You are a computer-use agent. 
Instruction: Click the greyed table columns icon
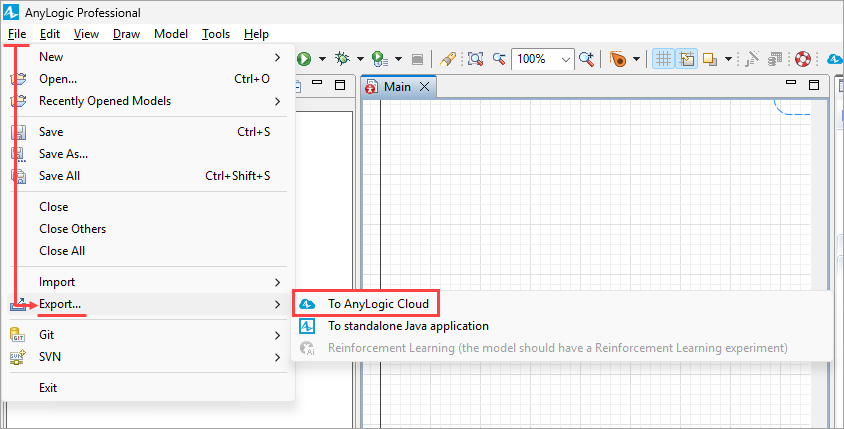pos(775,59)
